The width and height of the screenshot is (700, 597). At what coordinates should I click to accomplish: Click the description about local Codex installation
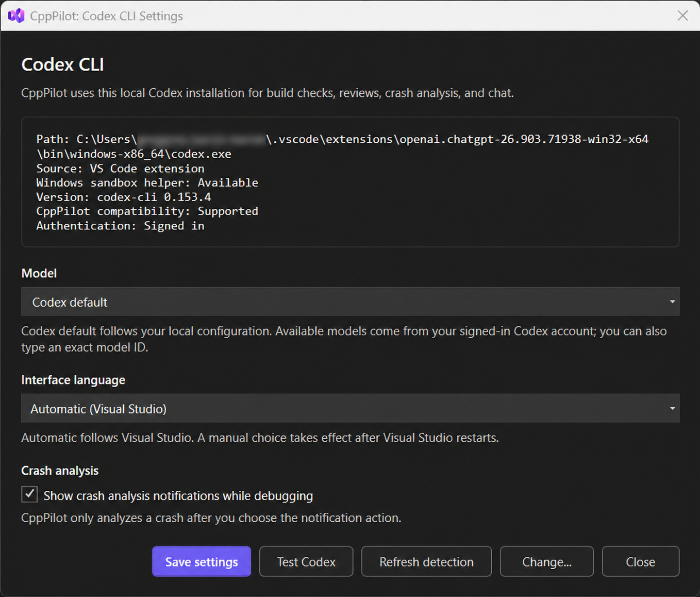click(268, 93)
